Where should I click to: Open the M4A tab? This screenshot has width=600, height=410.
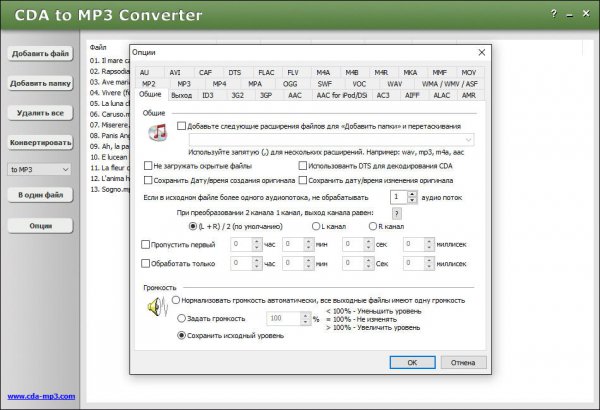point(323,73)
